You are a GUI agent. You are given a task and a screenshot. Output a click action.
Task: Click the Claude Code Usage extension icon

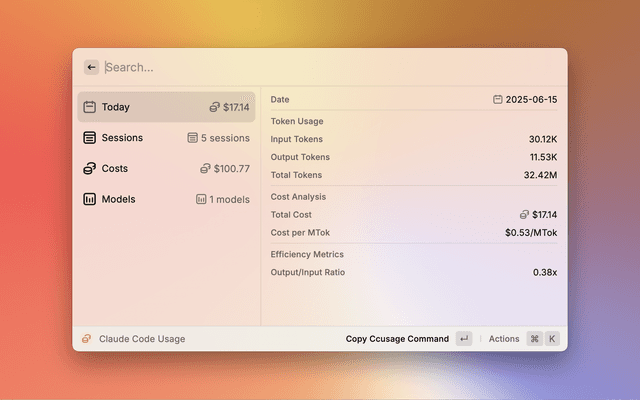pos(87,339)
